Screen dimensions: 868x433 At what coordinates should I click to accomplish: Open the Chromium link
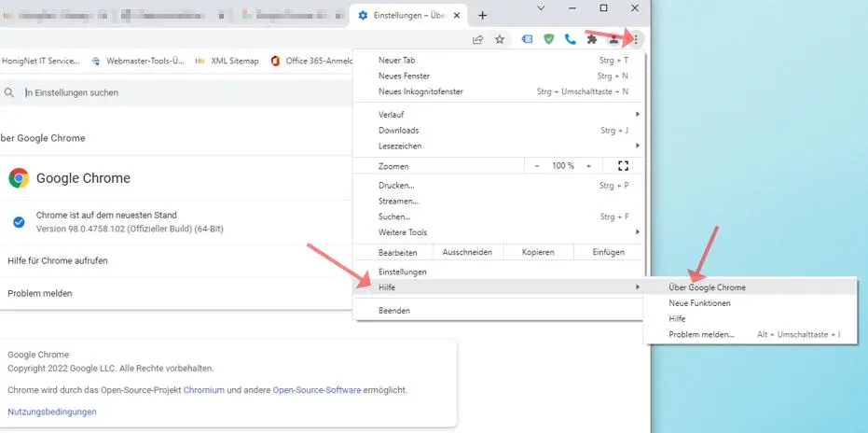coord(203,390)
